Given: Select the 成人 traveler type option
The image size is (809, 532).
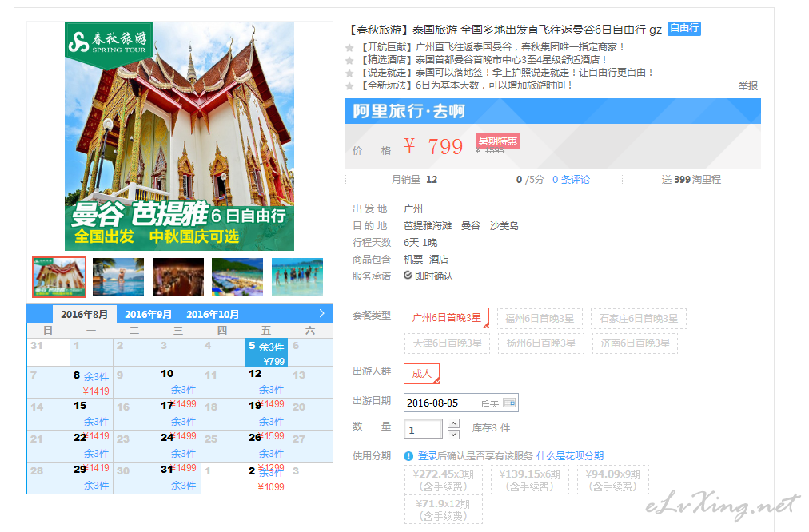Looking at the screenshot, I should click(x=421, y=374).
